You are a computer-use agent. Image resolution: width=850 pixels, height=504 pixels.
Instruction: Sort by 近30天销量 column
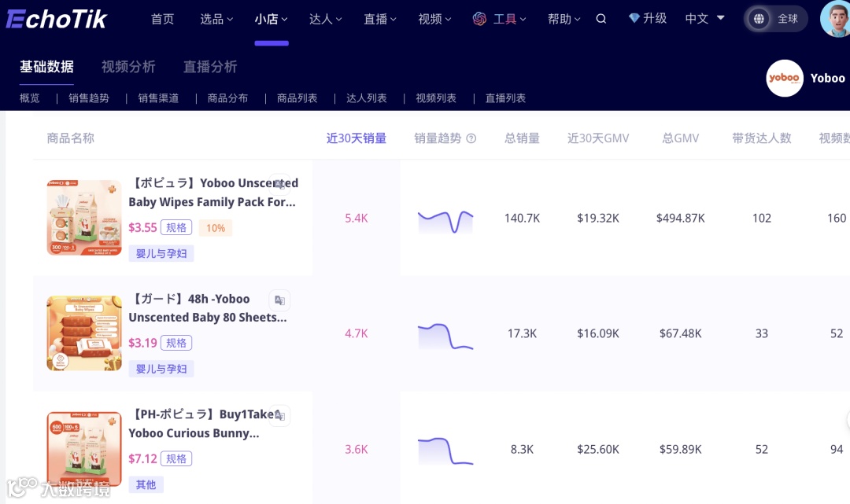(x=357, y=138)
